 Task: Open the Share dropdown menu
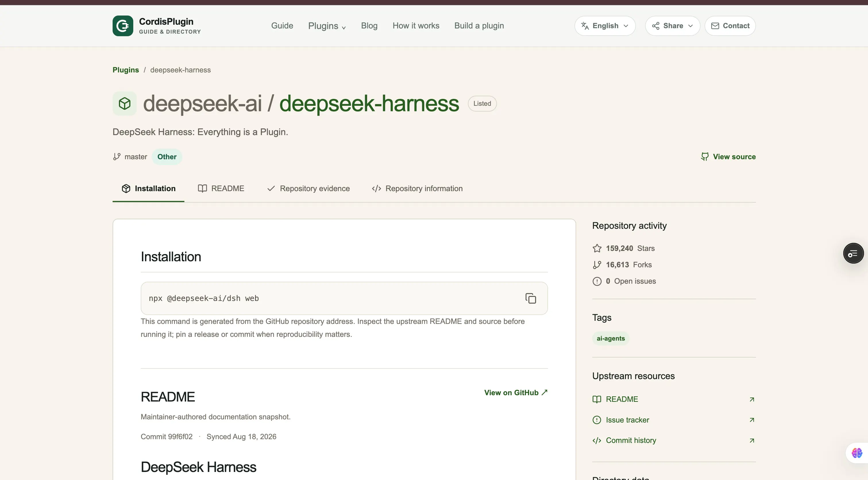point(673,26)
